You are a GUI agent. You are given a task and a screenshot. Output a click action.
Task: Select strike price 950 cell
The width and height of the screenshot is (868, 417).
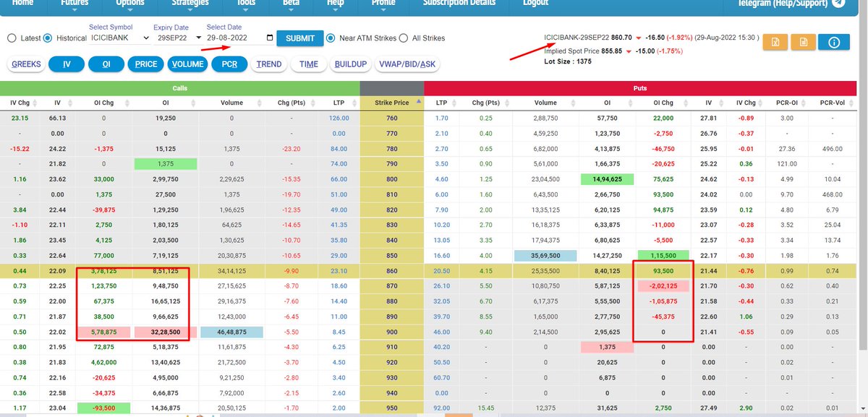pyautogui.click(x=391, y=408)
